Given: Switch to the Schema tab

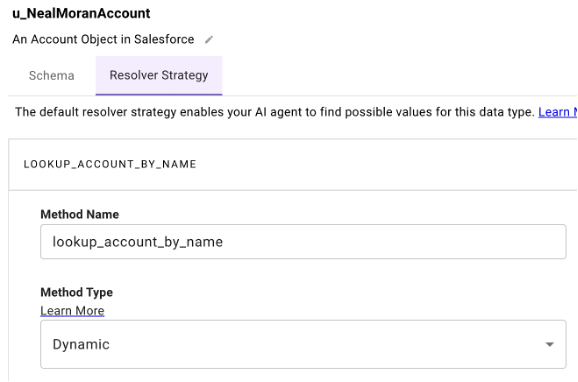Looking at the screenshot, I should point(52,76).
